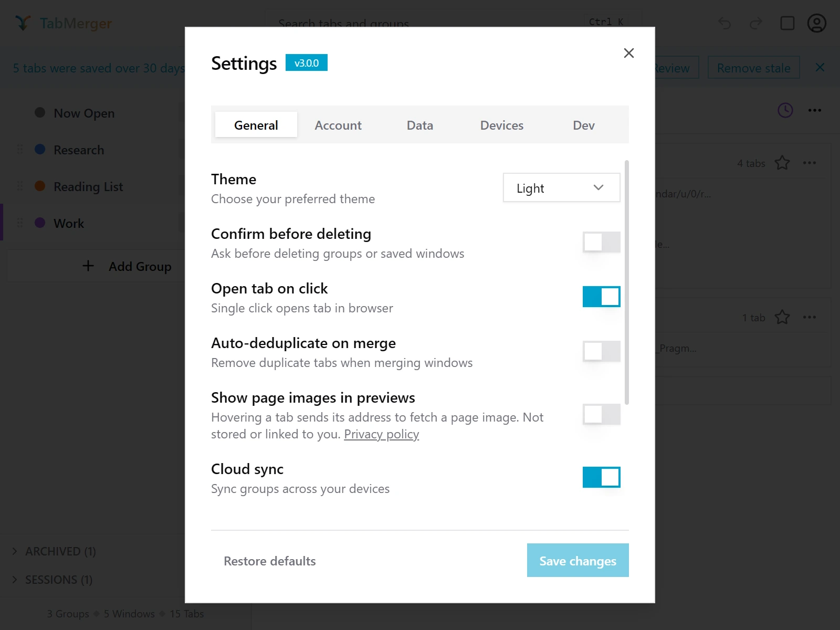Screen dimensions: 840x630
Task: Toggle Confirm before deleting switch
Action: point(601,242)
